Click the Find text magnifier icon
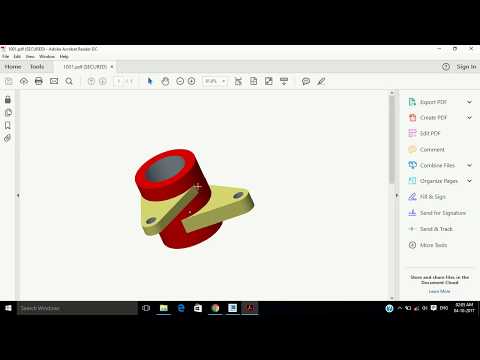Image resolution: width=480 pixels, height=360 pixels. click(x=69, y=81)
